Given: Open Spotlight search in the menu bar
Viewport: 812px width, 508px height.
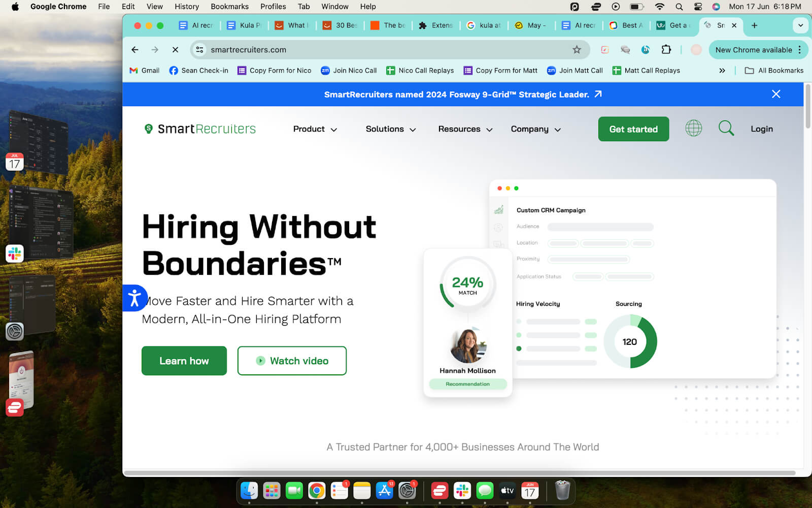Looking at the screenshot, I should point(679,7).
